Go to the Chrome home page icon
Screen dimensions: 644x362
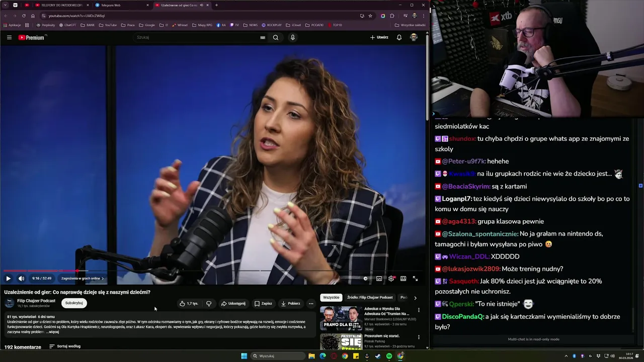point(33,16)
